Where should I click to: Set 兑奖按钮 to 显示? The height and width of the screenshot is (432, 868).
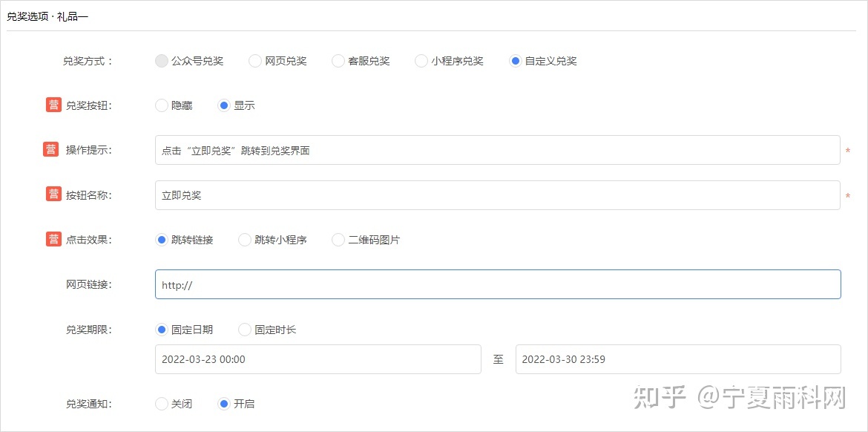tap(223, 105)
